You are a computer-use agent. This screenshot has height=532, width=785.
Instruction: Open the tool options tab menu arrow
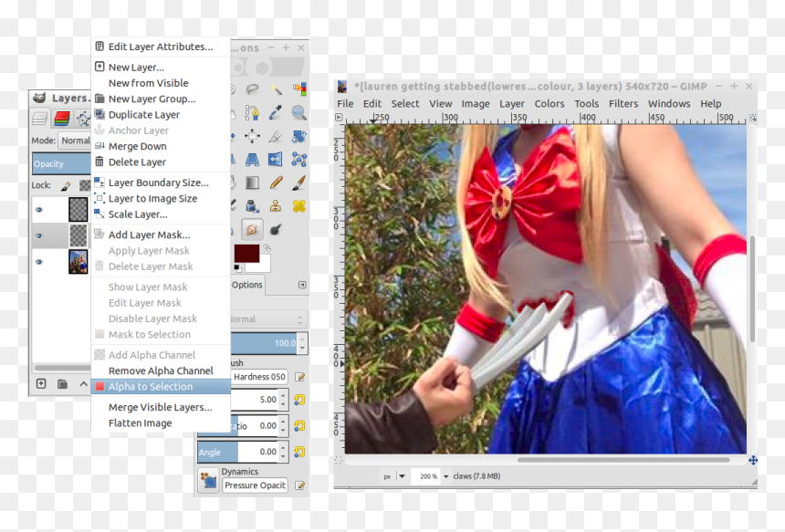click(x=302, y=285)
